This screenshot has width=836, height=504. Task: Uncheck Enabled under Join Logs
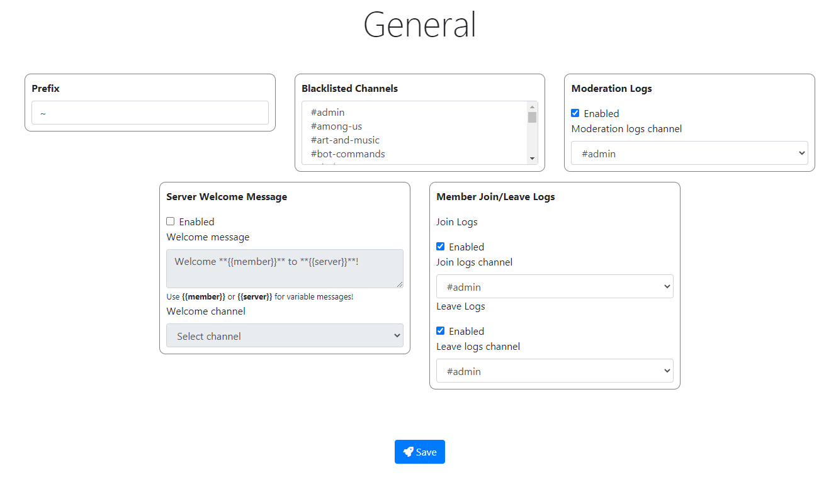pos(440,246)
